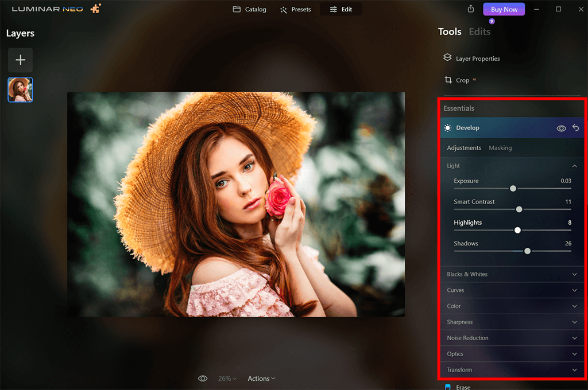Select the portrait layer thumbnail
The image size is (588, 390).
(20, 90)
